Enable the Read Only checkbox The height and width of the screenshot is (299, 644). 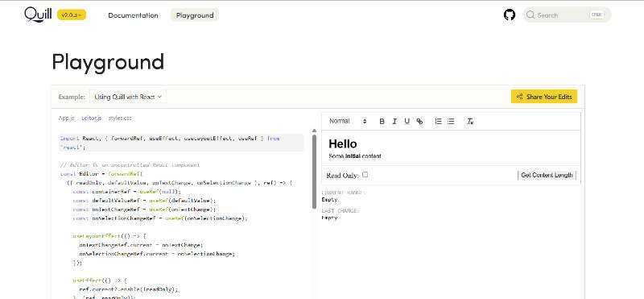coord(365,175)
